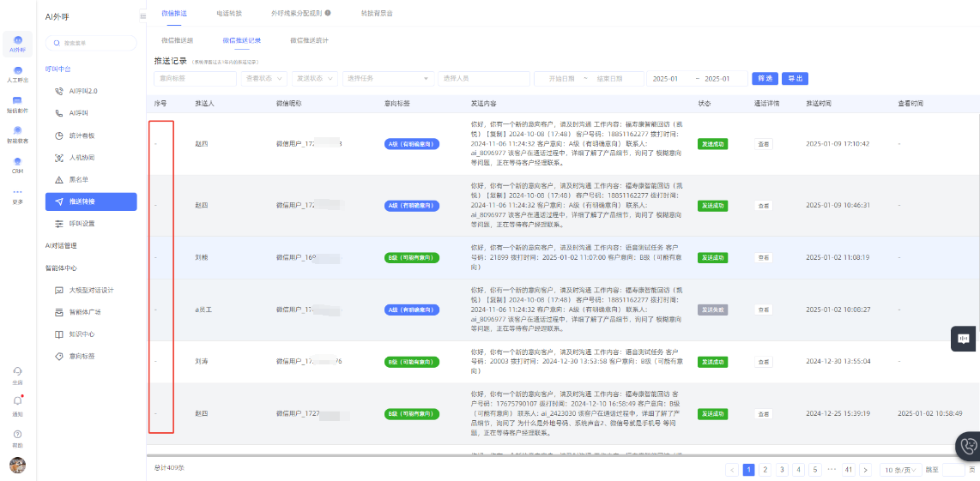Screen dimensions: 980x481
Task: Expand the 发送状态 dropdown filter
Action: pyautogui.click(x=314, y=78)
